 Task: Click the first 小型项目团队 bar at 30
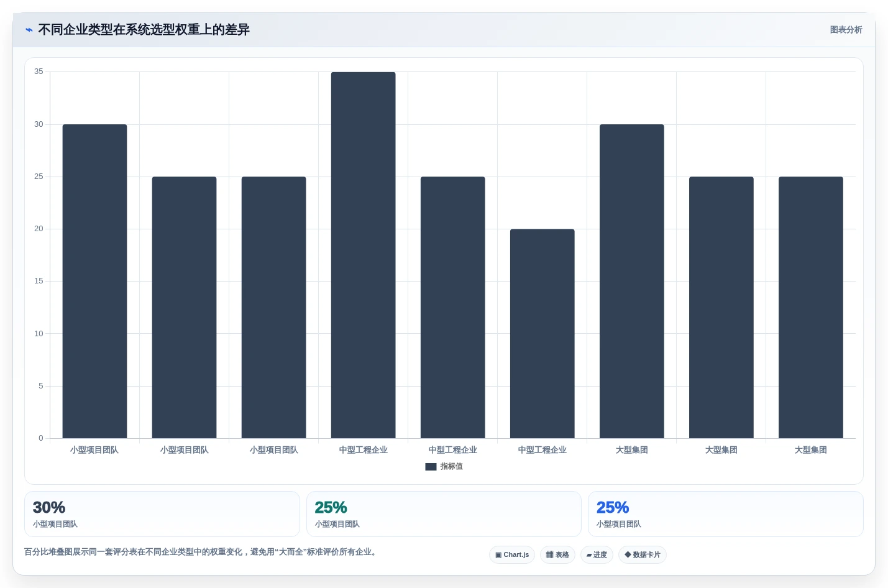coord(94,281)
